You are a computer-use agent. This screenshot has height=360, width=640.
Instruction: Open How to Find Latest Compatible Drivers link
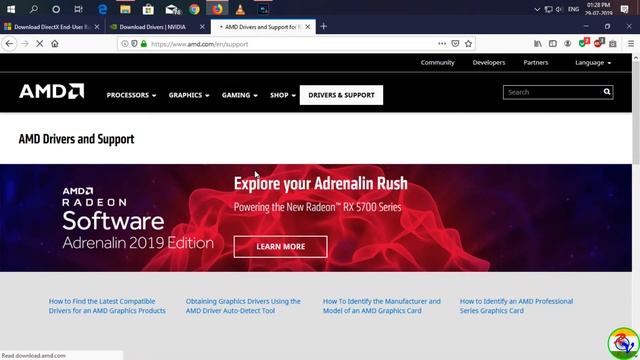107,306
